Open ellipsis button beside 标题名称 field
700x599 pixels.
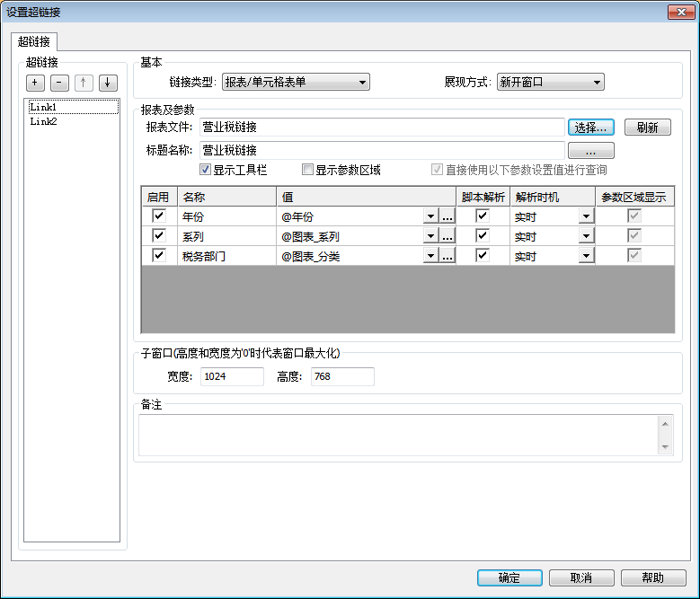(590, 150)
